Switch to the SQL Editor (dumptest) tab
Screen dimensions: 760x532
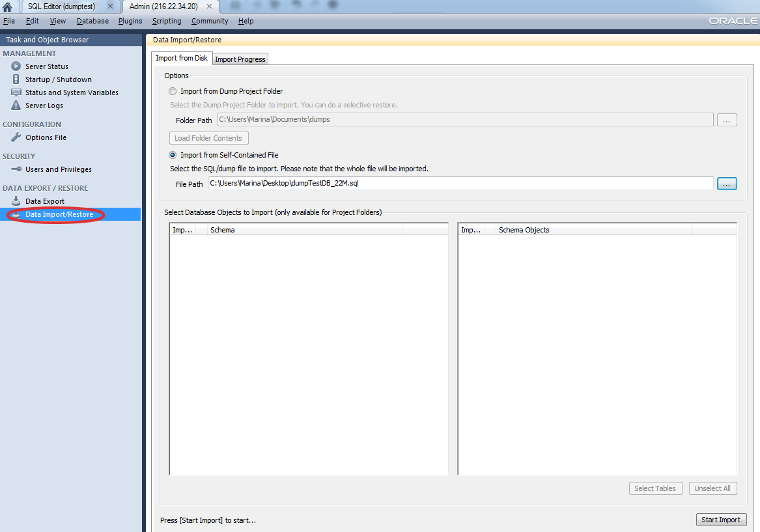click(x=62, y=7)
